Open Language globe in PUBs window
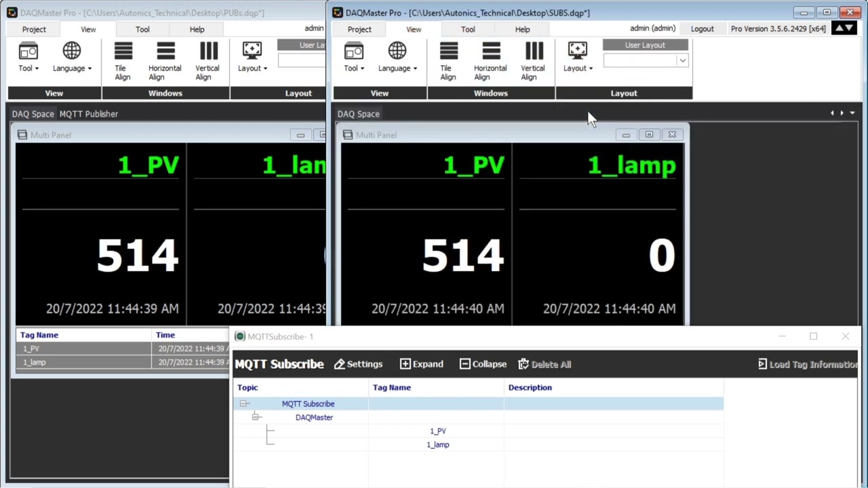The image size is (868, 488). pyautogui.click(x=72, y=57)
